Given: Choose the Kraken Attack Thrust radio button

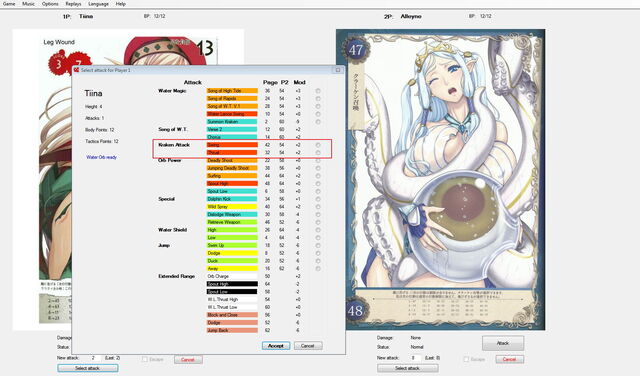Looking at the screenshot, I should pos(318,153).
